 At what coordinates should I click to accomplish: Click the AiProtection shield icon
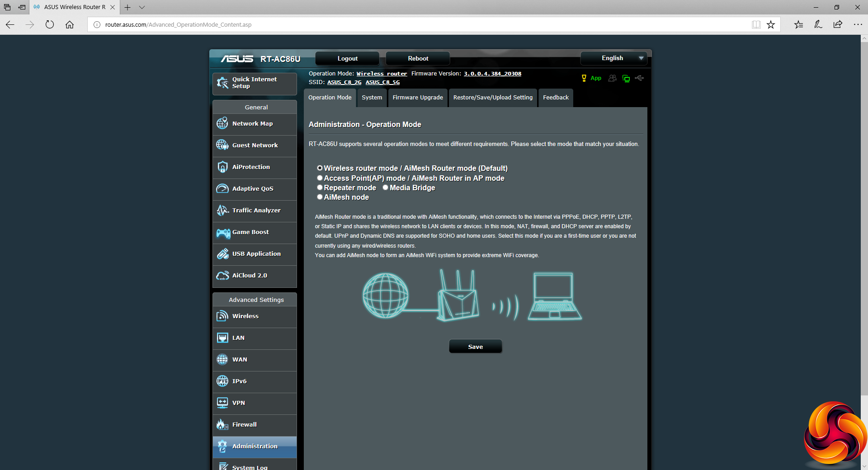click(222, 167)
